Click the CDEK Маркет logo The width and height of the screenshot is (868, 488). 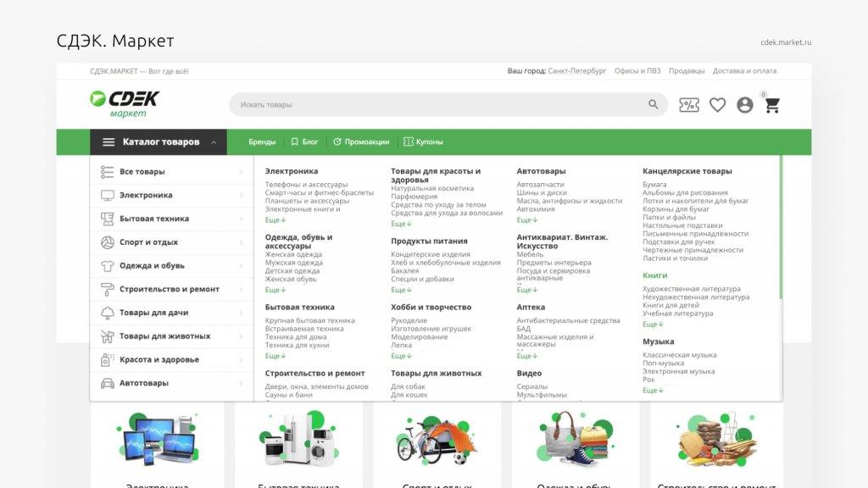[125, 104]
